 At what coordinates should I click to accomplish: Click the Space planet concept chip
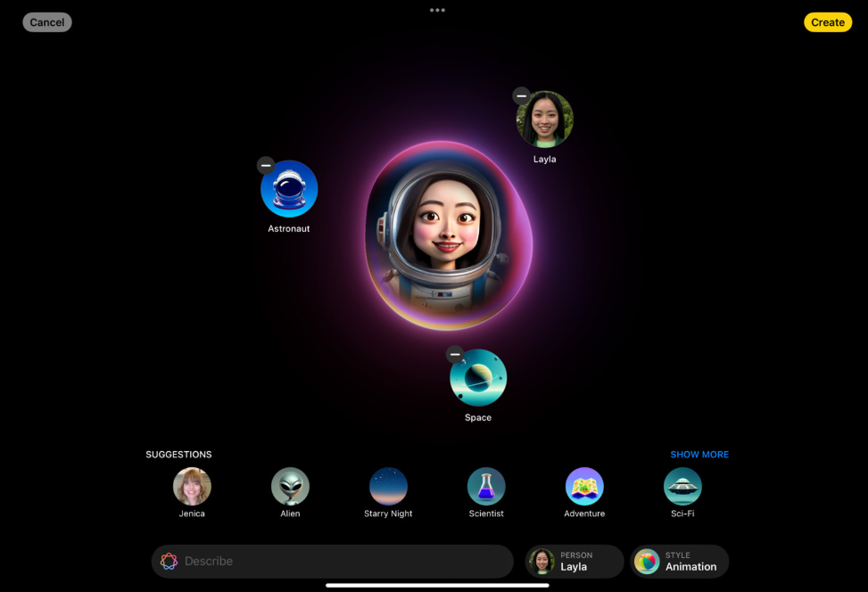[x=477, y=377]
